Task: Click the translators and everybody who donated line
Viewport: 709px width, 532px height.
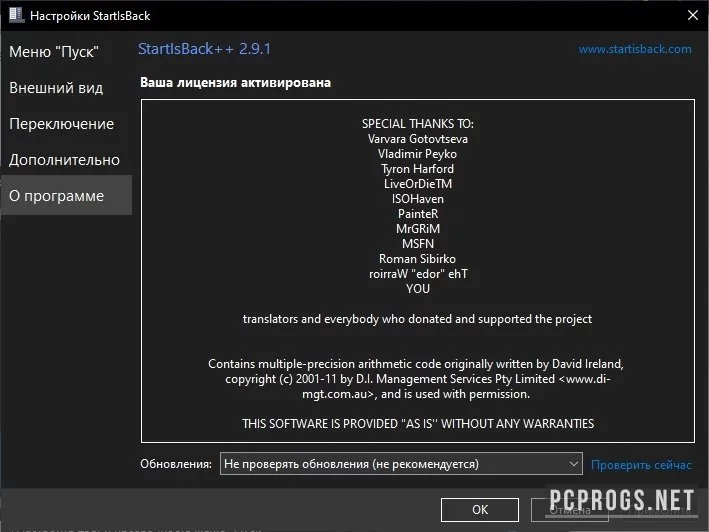Action: coord(417,319)
